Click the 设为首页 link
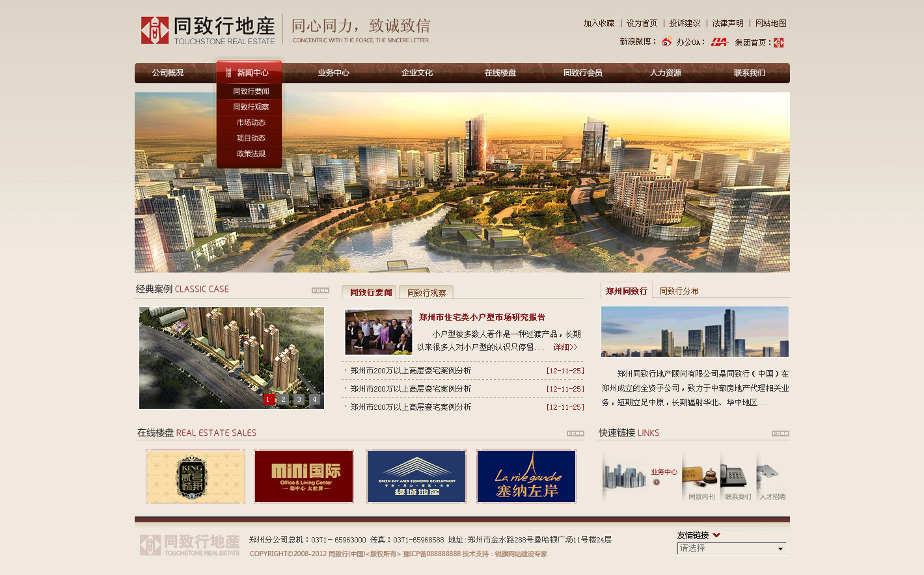 [642, 23]
